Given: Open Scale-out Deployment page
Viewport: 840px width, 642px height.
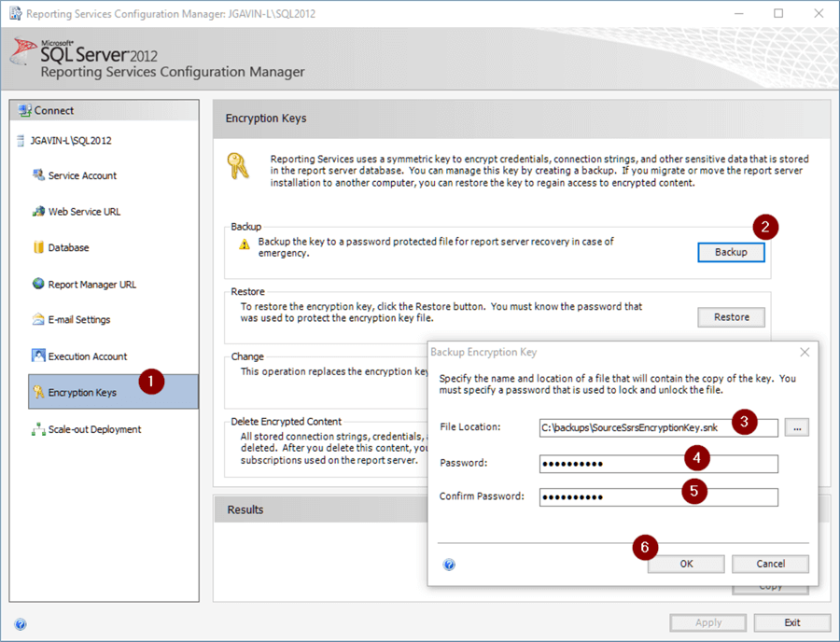Looking at the screenshot, I should point(95,429).
